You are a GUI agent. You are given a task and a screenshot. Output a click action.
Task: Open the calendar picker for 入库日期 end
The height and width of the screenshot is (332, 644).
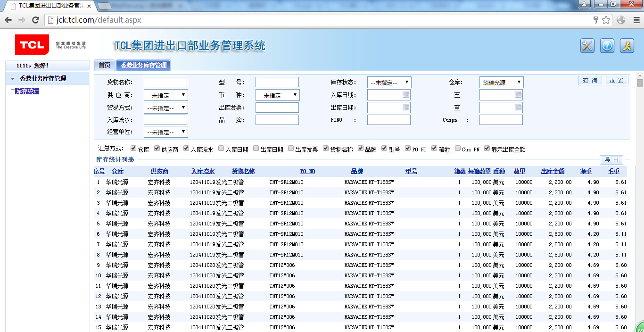pyautogui.click(x=518, y=95)
